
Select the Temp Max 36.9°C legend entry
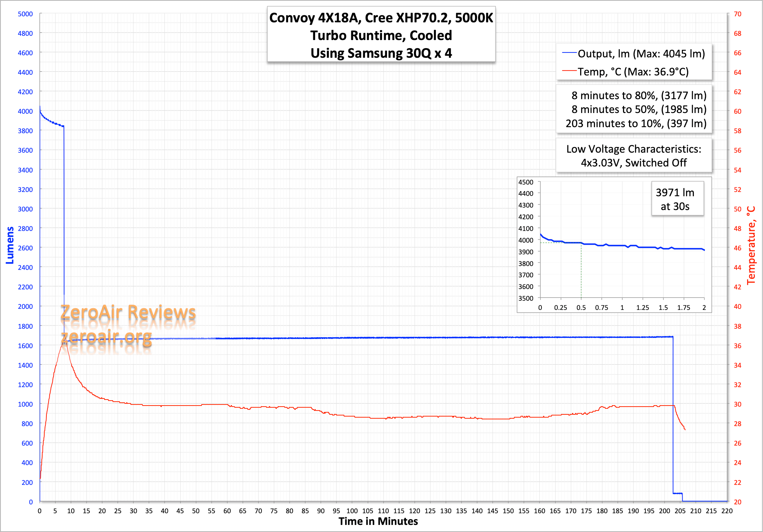tap(633, 72)
